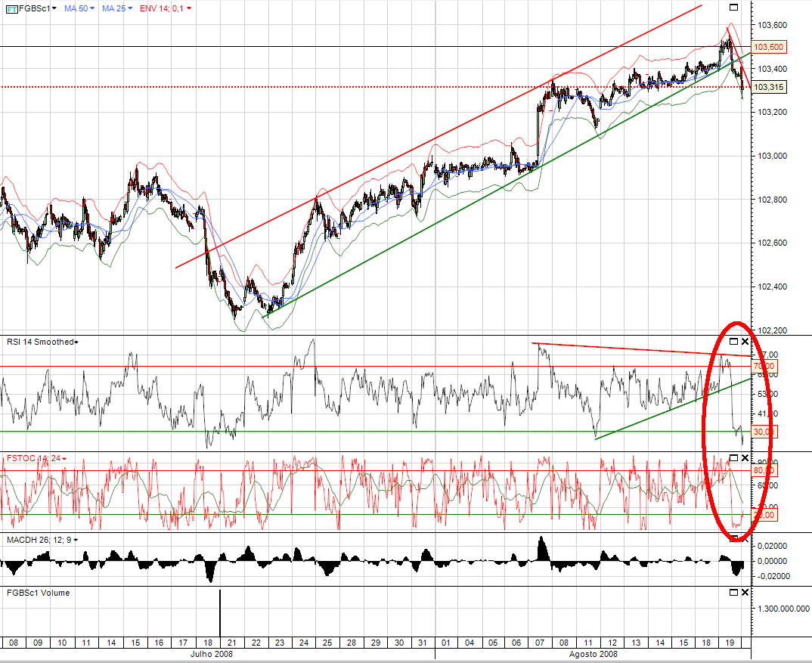812x663 pixels.
Task: Maximize the main price chart panel
Action: coord(733,8)
